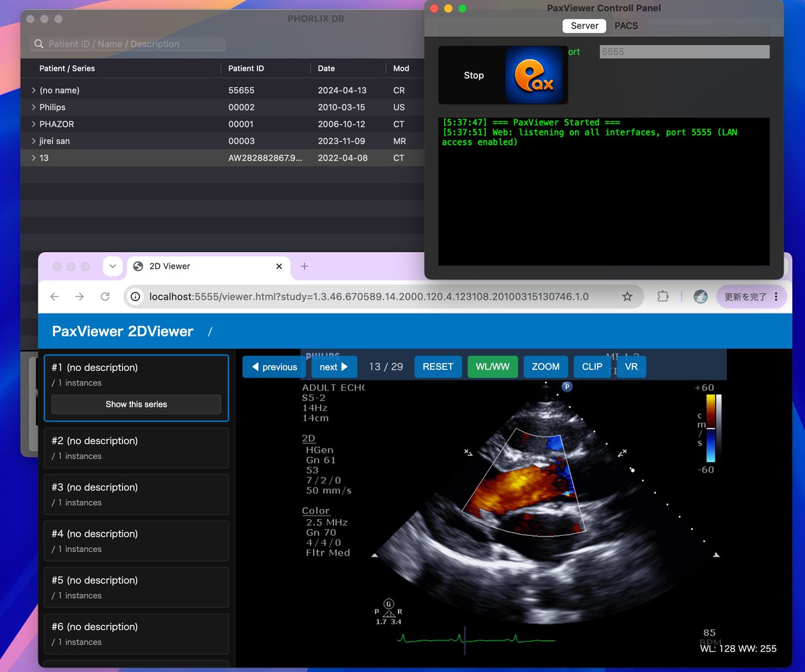Sort by Patient / Series column header
The image size is (805, 672).
(x=67, y=68)
